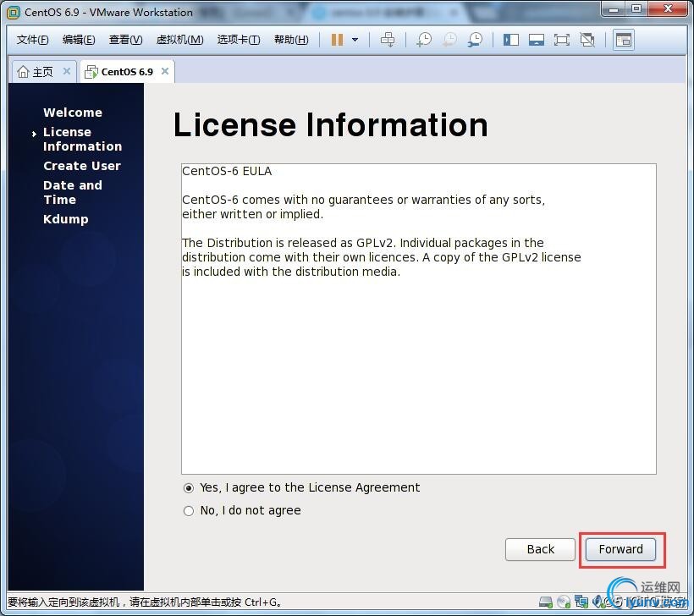694x616 pixels.
Task: Select Yes, I agree to the License Agreement
Action: pyautogui.click(x=301, y=487)
